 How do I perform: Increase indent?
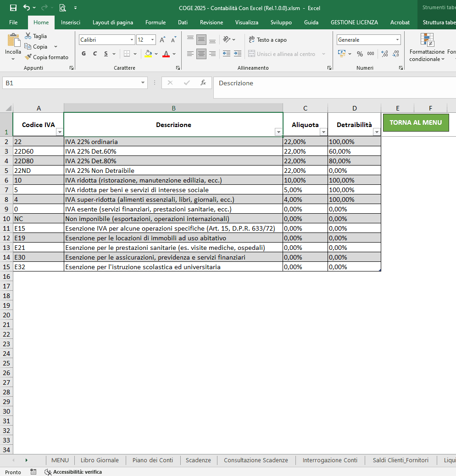point(238,54)
